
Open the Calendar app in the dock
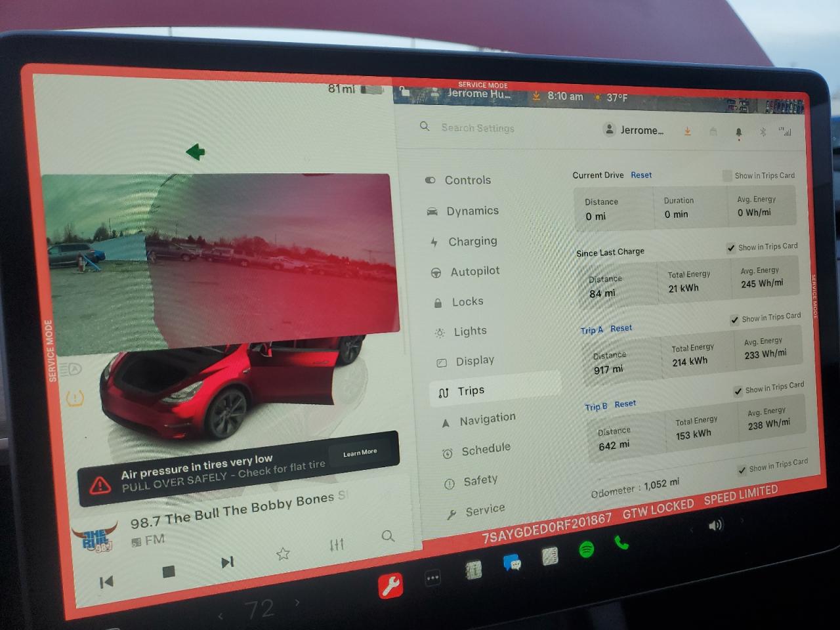tap(472, 569)
